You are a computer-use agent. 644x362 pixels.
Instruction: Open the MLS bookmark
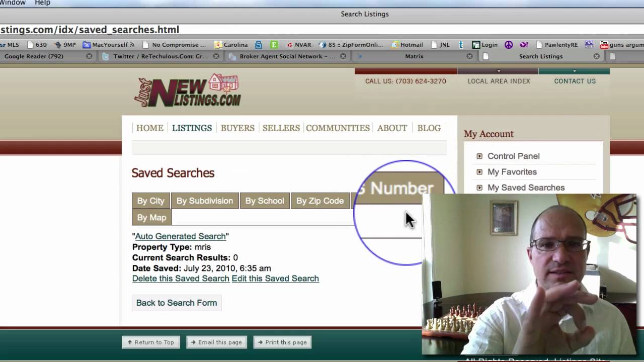pos(10,45)
